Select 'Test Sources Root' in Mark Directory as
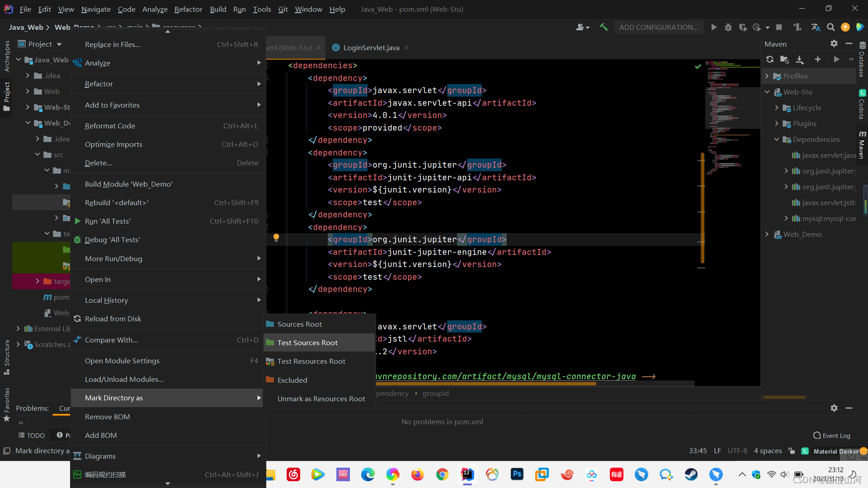The height and width of the screenshot is (488, 868). pyautogui.click(x=307, y=342)
